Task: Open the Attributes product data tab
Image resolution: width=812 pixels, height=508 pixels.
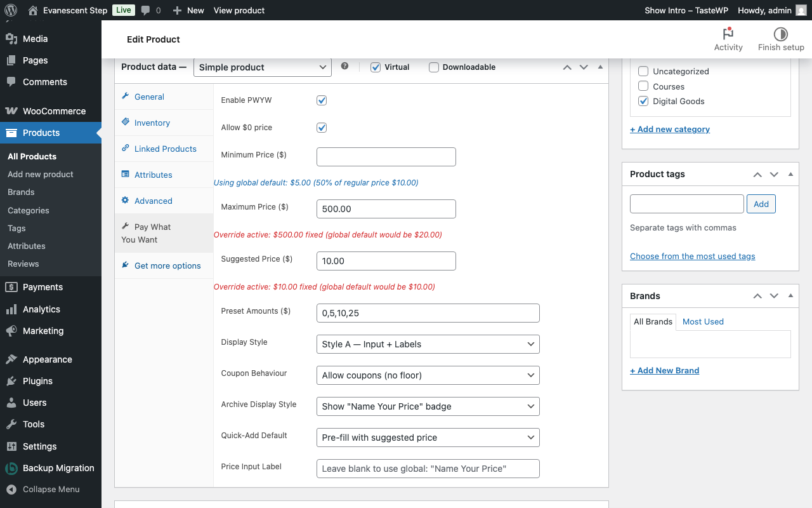Action: pyautogui.click(x=164, y=175)
